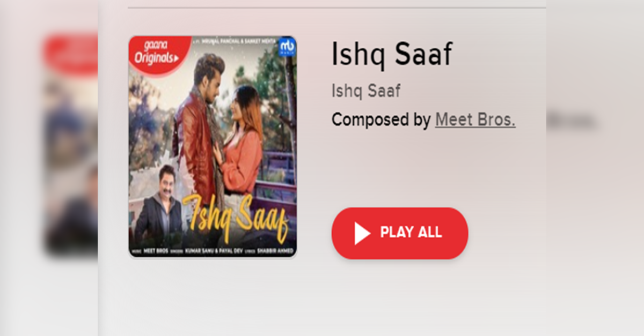This screenshot has height=336, width=644.
Task: Click the white play triangle icon
Action: [x=362, y=233]
